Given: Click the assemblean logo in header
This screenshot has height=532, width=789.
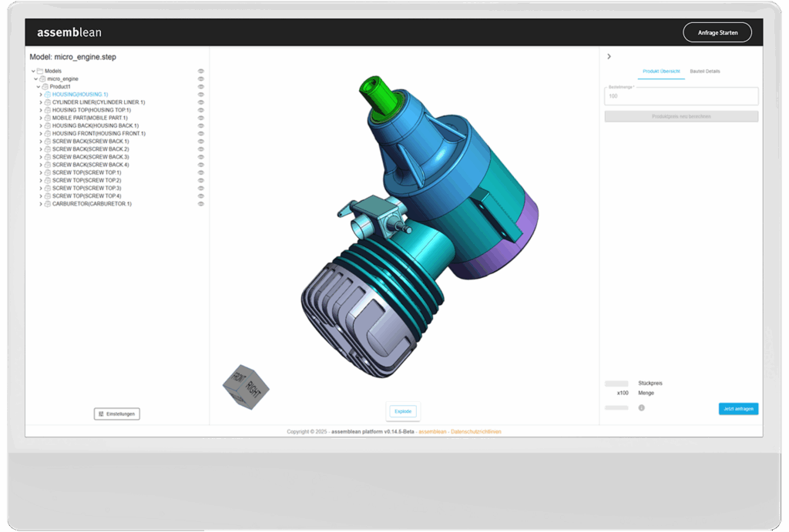Looking at the screenshot, I should [69, 32].
